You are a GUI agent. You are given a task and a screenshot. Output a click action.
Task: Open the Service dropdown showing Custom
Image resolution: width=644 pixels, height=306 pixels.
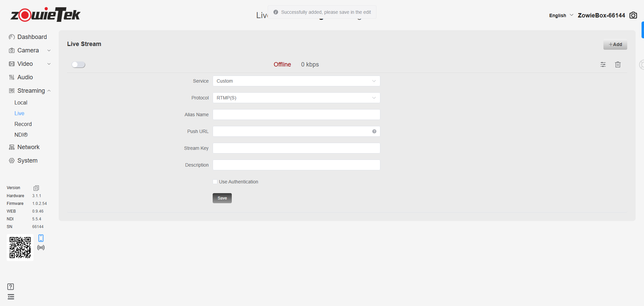coord(296,81)
